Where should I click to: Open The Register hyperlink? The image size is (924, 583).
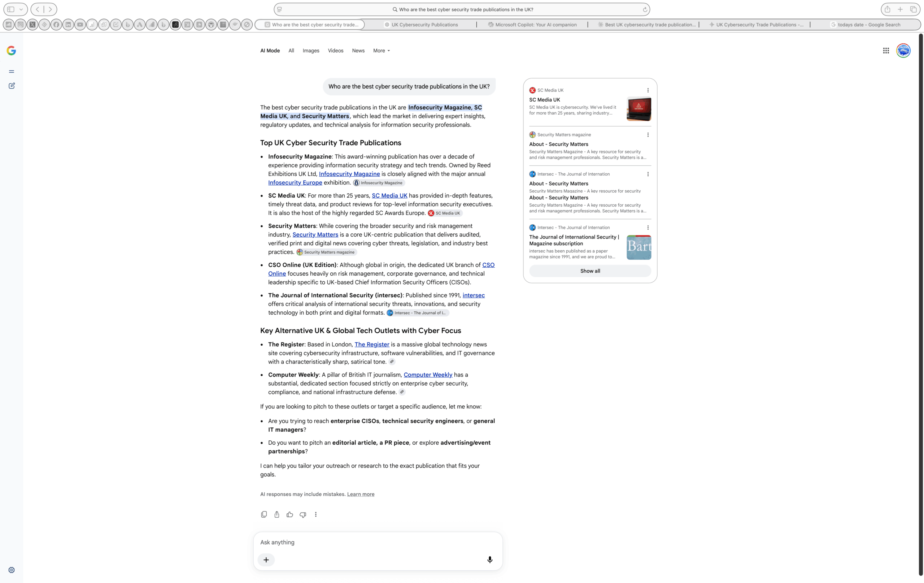[x=372, y=345]
